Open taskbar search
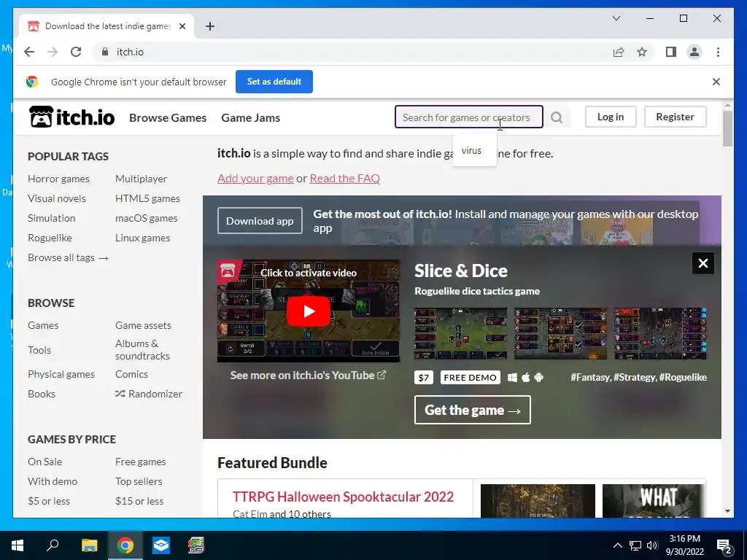 tap(53, 545)
